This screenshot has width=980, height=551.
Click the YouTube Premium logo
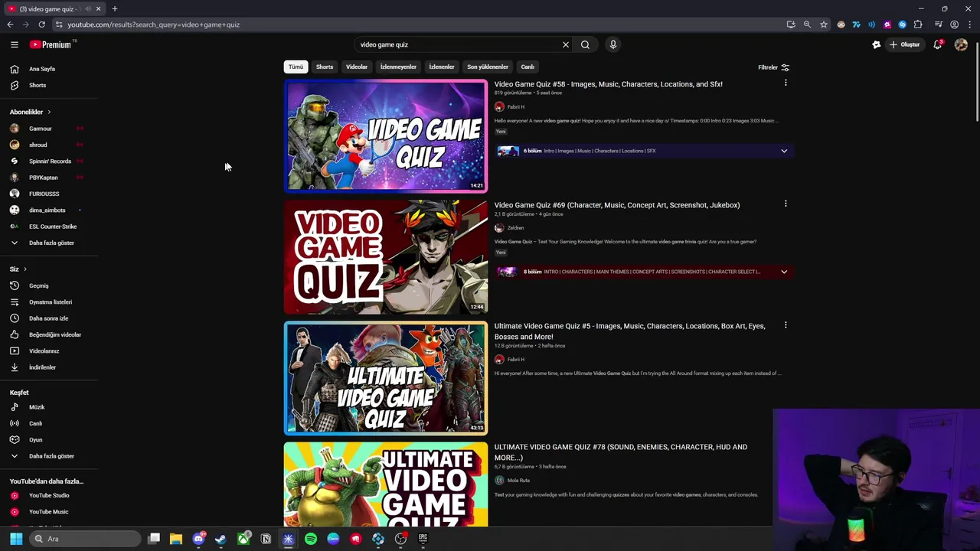click(x=51, y=44)
